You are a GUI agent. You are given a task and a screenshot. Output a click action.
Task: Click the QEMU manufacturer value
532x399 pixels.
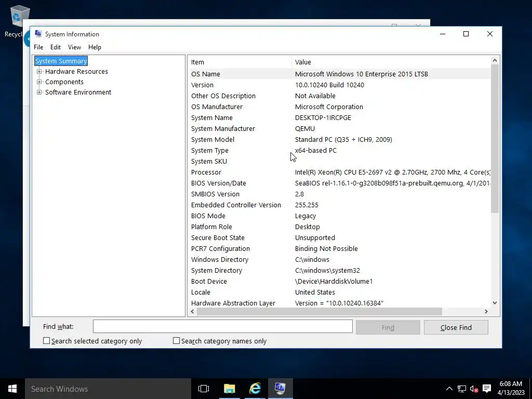click(x=304, y=129)
